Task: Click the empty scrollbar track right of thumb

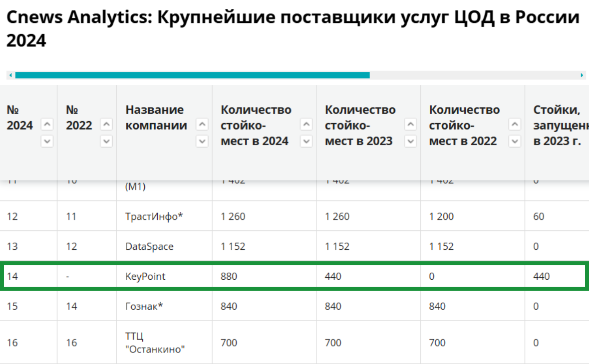Action: [474, 75]
